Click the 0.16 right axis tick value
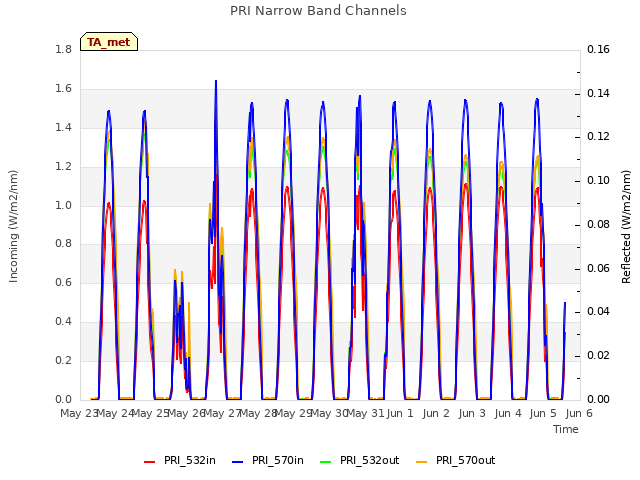 pyautogui.click(x=598, y=49)
